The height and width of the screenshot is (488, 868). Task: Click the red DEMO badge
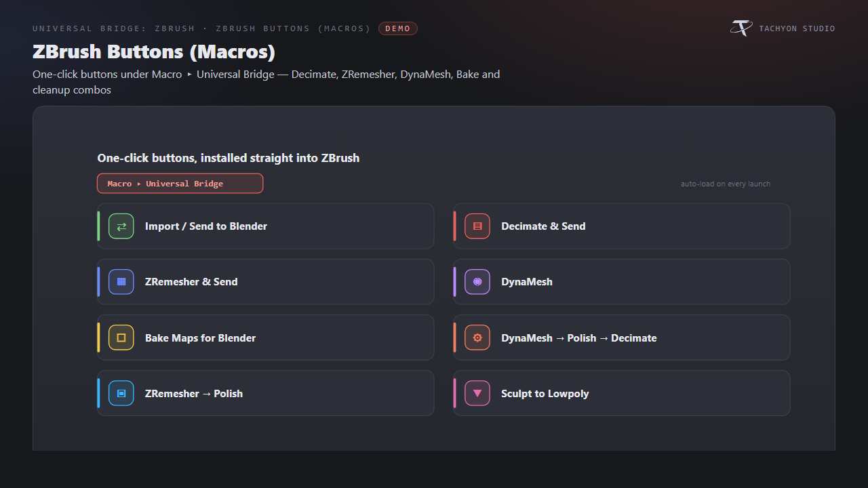(x=398, y=28)
